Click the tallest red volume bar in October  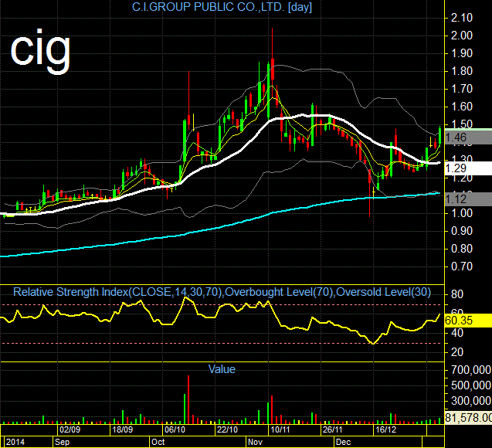188,399
